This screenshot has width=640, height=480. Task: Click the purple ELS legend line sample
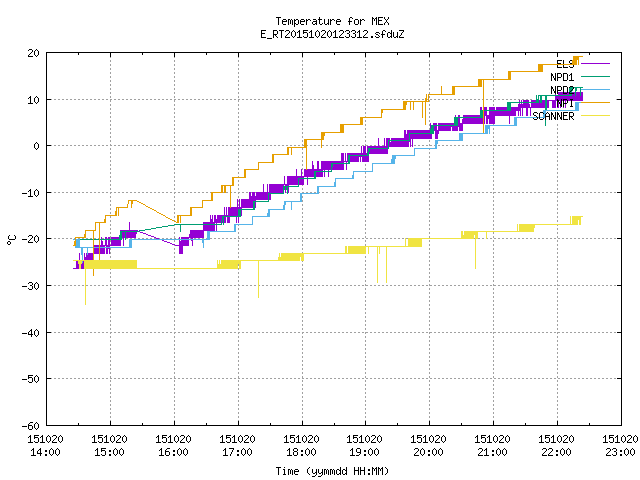595,64
